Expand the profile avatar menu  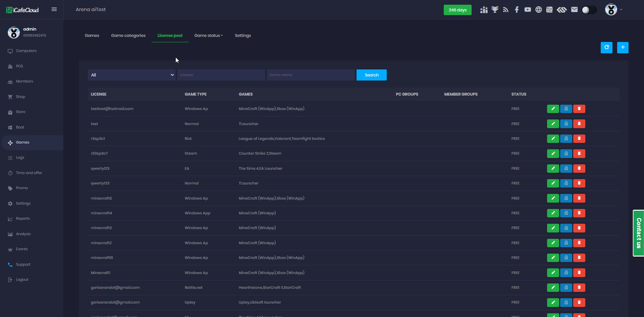tap(613, 10)
